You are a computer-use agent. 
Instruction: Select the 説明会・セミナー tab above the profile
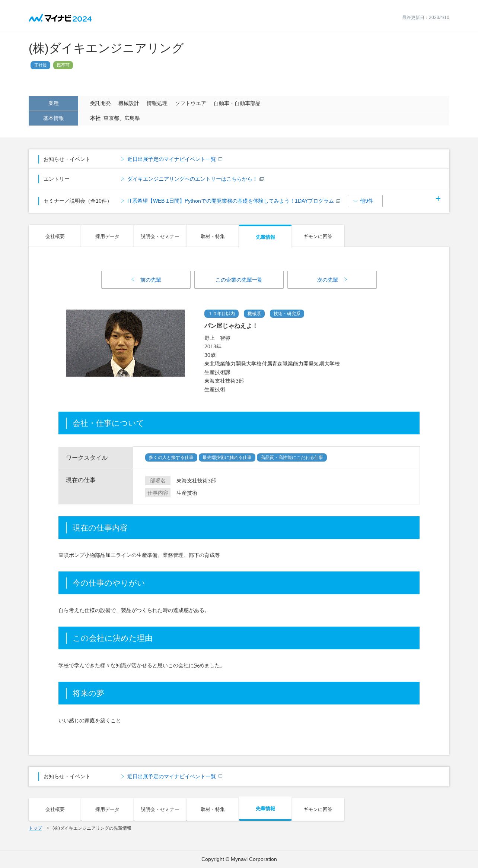click(160, 236)
